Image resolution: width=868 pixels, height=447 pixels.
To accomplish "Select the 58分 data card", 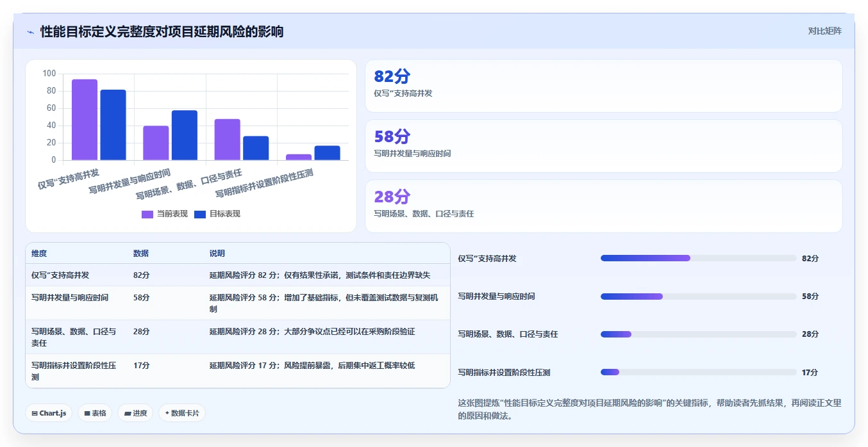I will tap(603, 146).
